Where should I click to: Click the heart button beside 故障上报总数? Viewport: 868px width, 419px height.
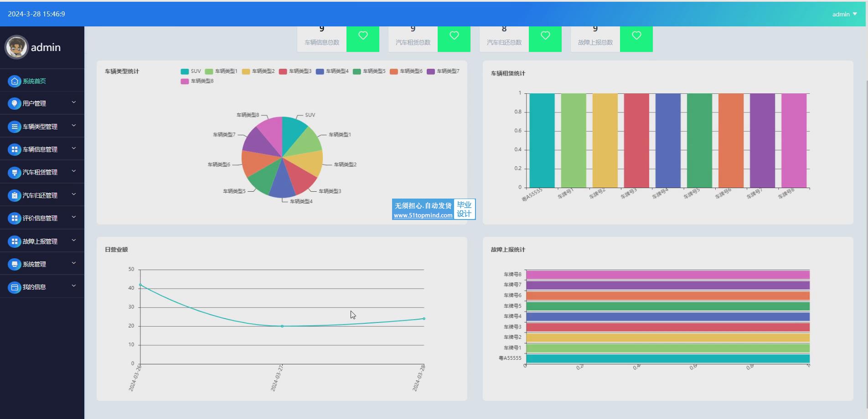pos(636,36)
